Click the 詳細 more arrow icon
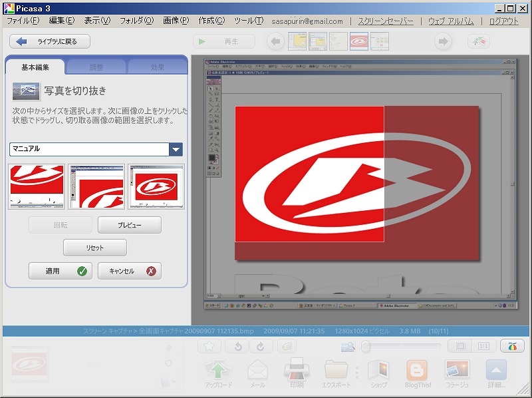Viewport: 532px width, 398px height. point(496,373)
